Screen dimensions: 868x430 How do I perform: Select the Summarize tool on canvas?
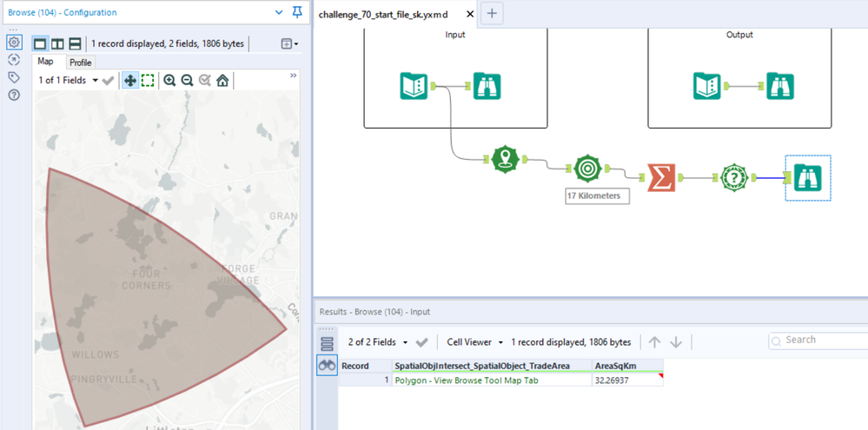pyautogui.click(x=663, y=177)
